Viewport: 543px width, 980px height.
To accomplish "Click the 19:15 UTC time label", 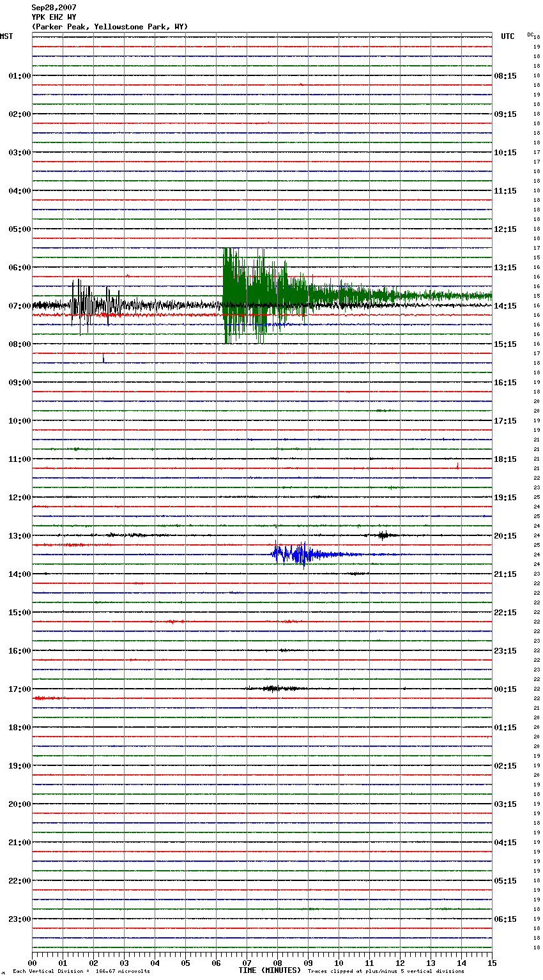I will [x=505, y=498].
